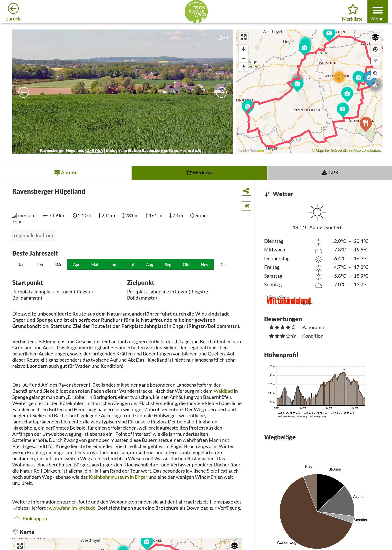This screenshot has height=550, width=392.
Task: Open the 28 images gallery counter
Action: (222, 37)
